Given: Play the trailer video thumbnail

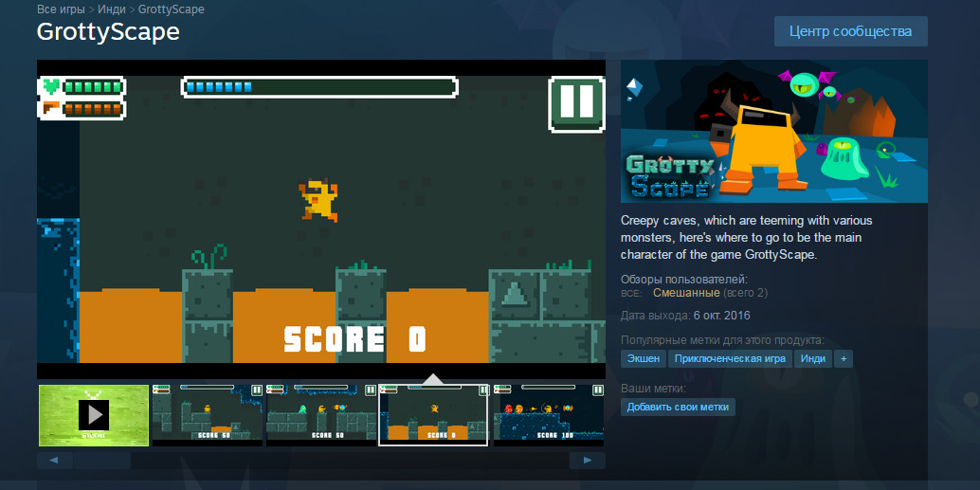Looking at the screenshot, I should [94, 415].
